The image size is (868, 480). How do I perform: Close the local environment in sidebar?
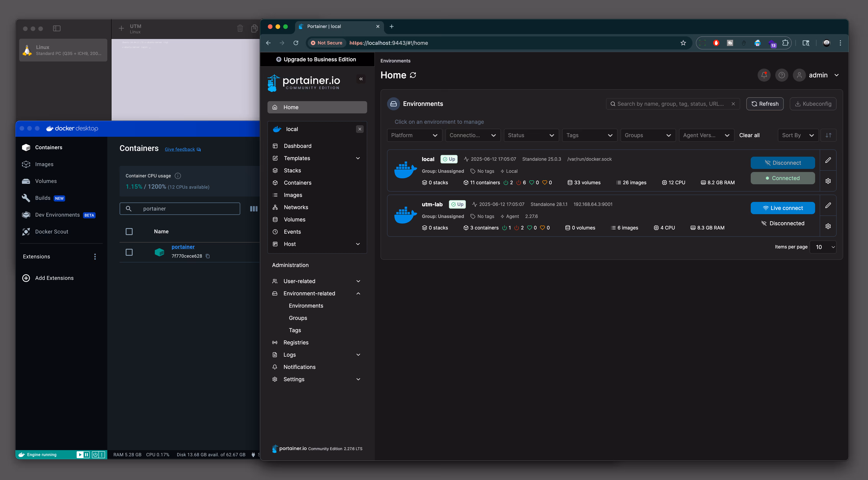[360, 129]
